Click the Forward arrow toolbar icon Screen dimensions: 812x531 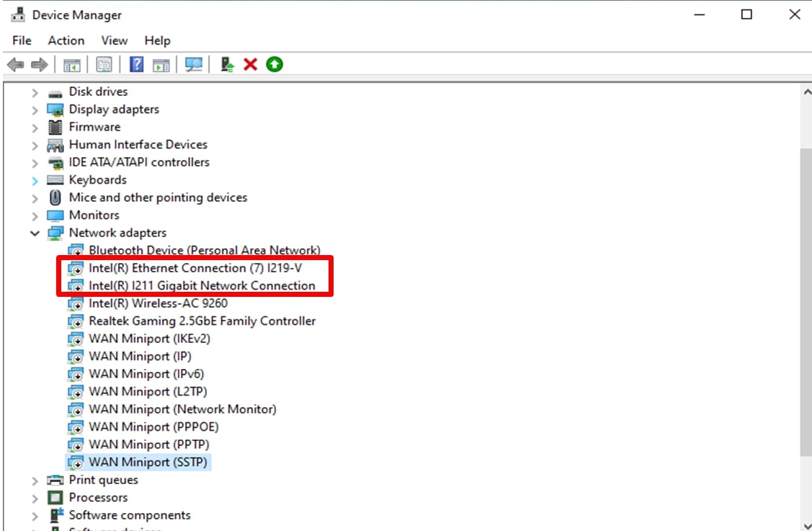pyautogui.click(x=39, y=65)
